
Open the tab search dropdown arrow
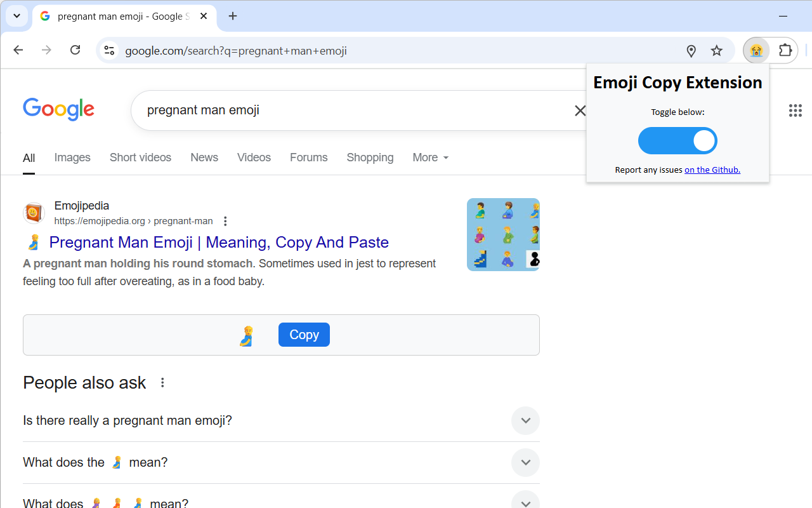point(16,16)
